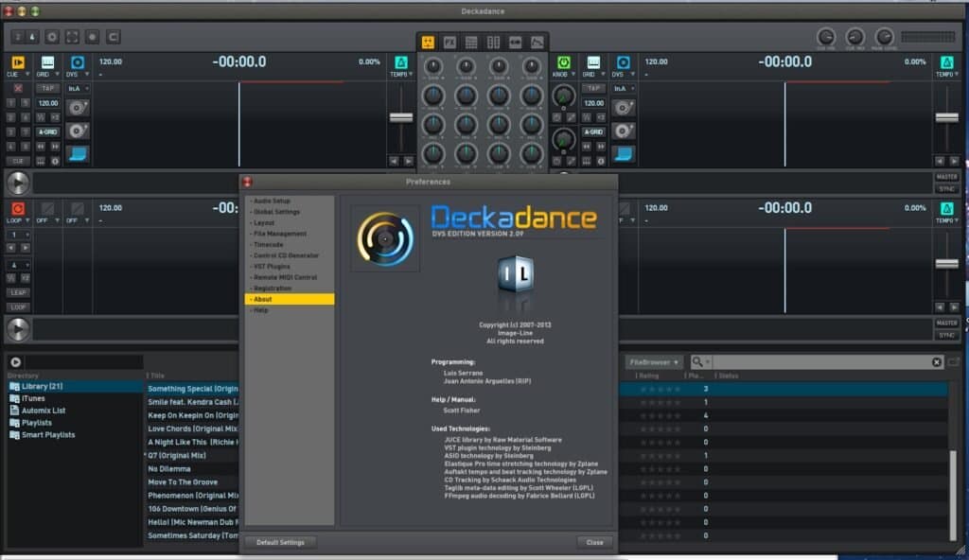969x560 pixels.
Task: Click TAP on the top-left deck
Action: click(47, 88)
